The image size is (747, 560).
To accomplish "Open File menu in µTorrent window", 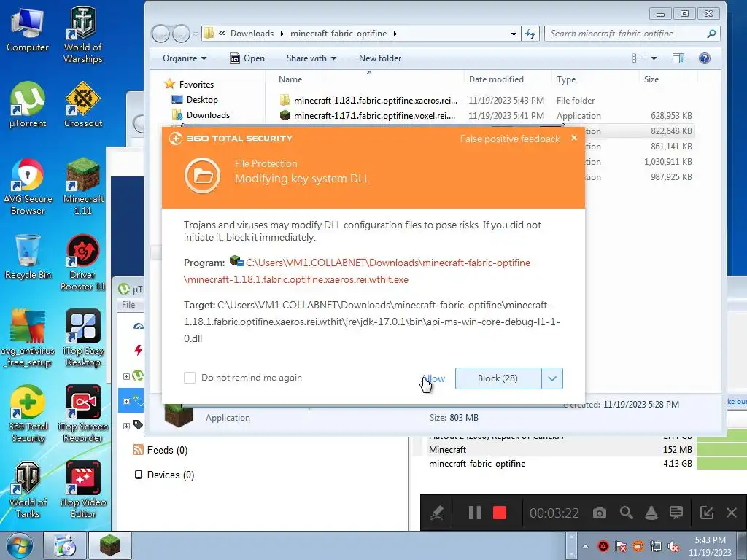I will pyautogui.click(x=128, y=305).
